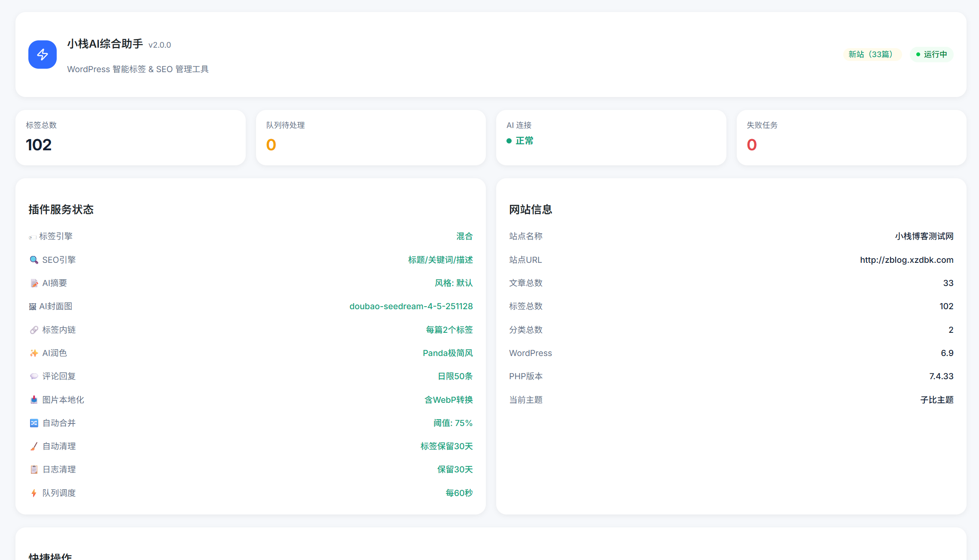
Task: Click the 含WebP转换 value
Action: point(448,400)
